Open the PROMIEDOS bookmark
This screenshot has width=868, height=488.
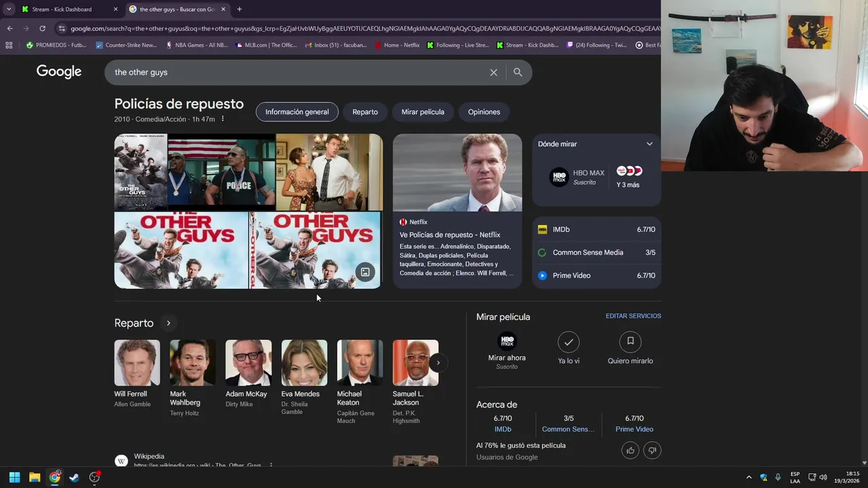tap(56, 45)
